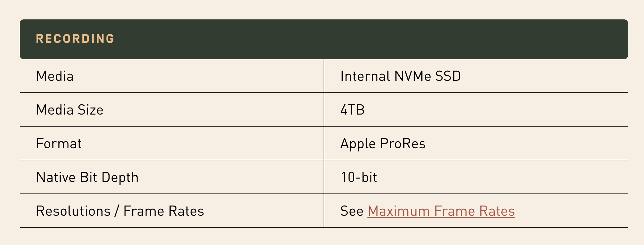This screenshot has width=644, height=245.
Task: Click the word Apple in Format value
Action: pyautogui.click(x=358, y=144)
